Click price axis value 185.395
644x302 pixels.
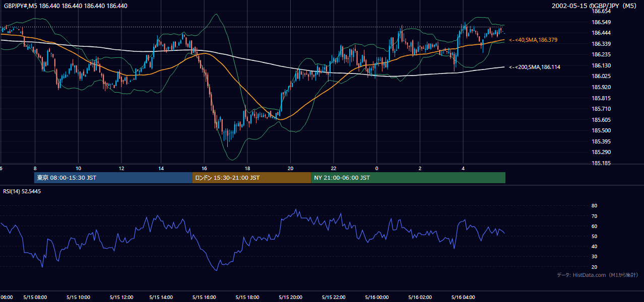[601, 141]
